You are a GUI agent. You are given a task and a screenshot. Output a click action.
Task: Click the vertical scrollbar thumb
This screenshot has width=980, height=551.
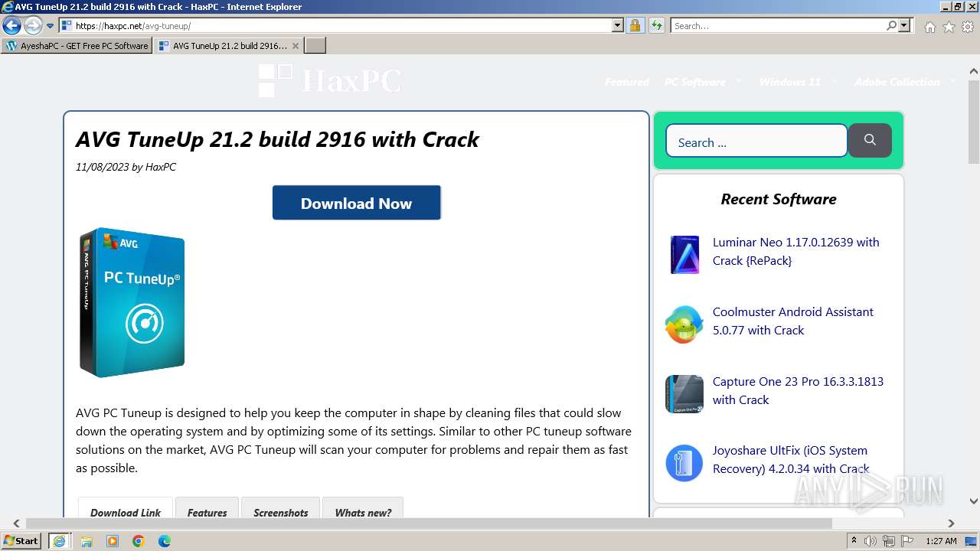coord(973,121)
